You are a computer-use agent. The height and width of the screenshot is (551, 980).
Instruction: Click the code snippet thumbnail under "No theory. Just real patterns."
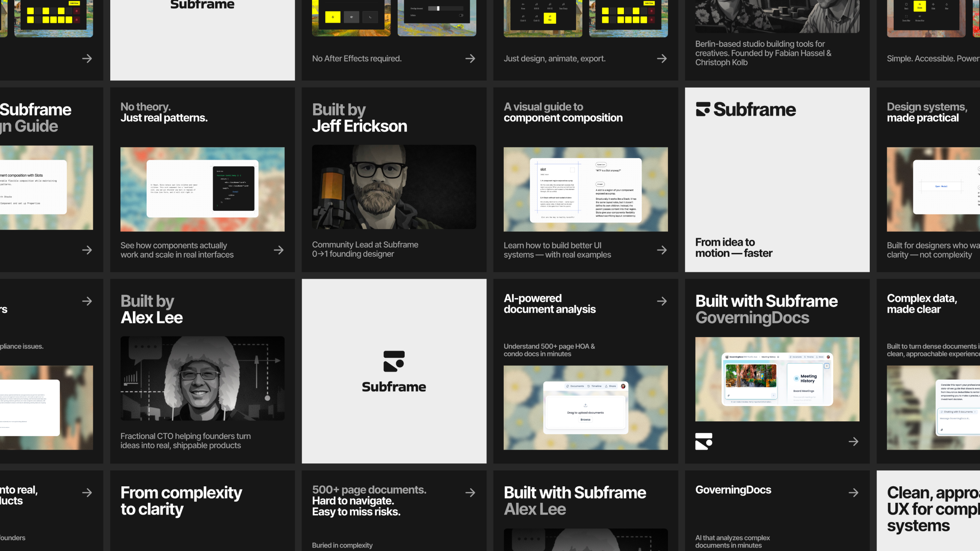[203, 189]
